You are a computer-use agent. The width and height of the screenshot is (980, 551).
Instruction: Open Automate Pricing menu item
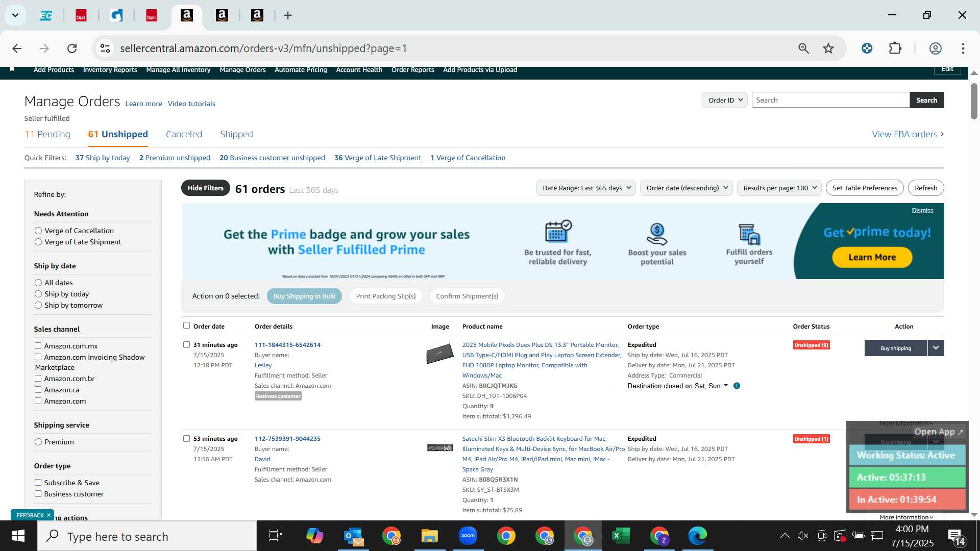301,70
